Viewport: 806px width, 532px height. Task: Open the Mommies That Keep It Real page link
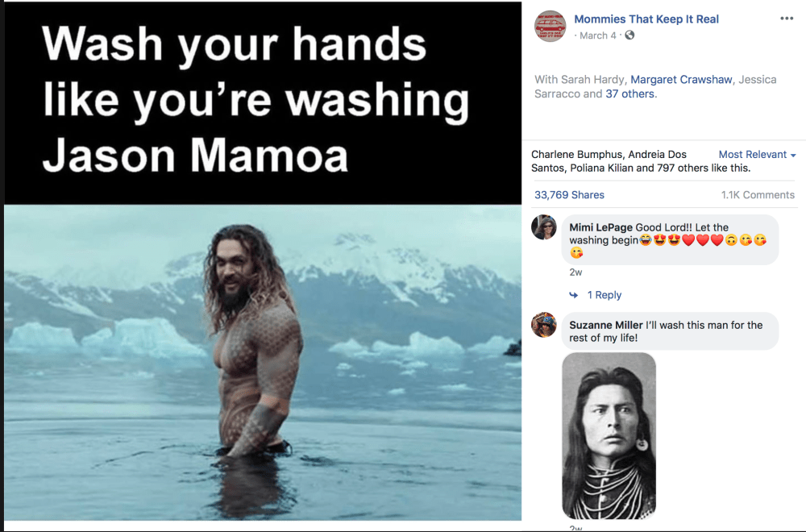click(646, 19)
